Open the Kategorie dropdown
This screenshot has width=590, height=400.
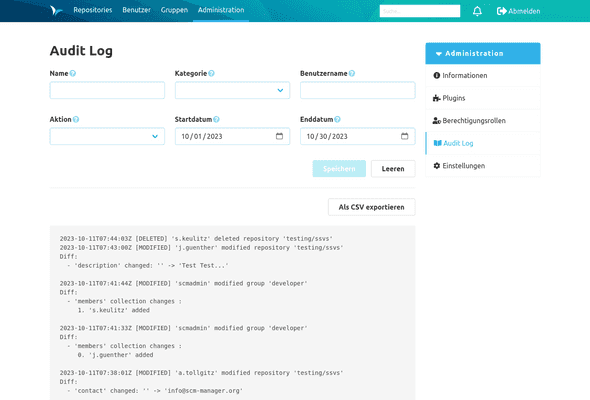[x=232, y=90]
